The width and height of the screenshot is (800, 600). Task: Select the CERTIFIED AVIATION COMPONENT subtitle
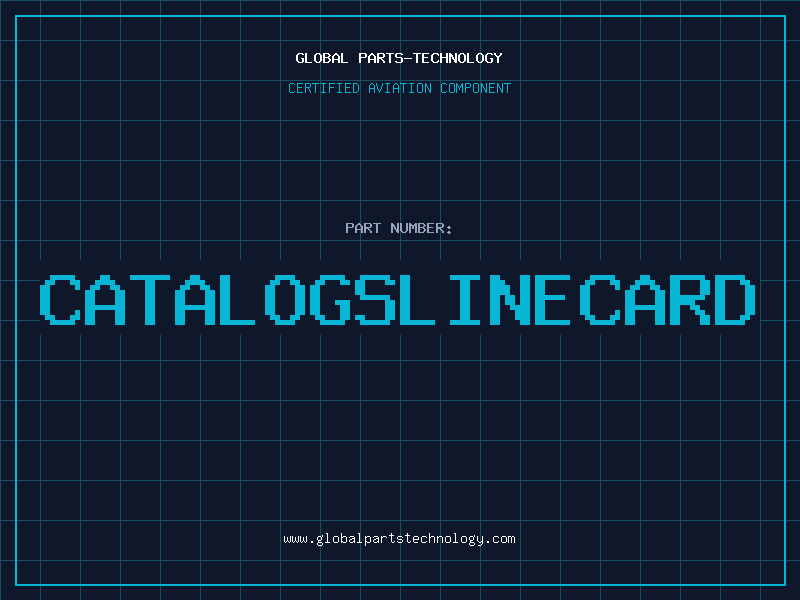click(x=399, y=88)
